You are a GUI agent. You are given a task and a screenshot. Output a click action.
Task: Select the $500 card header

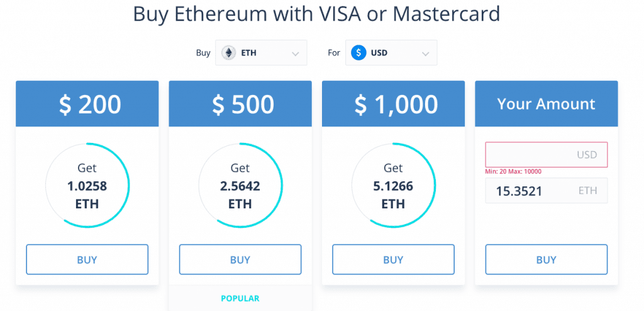pyautogui.click(x=240, y=105)
